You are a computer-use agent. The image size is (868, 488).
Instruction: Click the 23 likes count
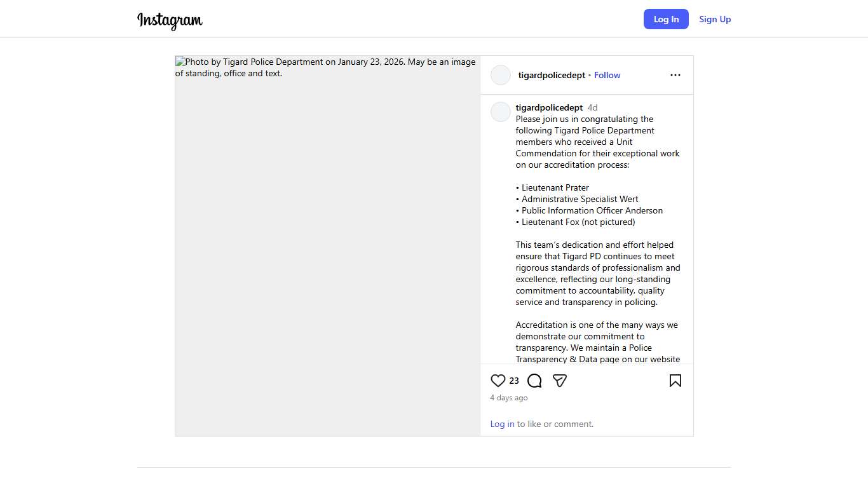(514, 381)
